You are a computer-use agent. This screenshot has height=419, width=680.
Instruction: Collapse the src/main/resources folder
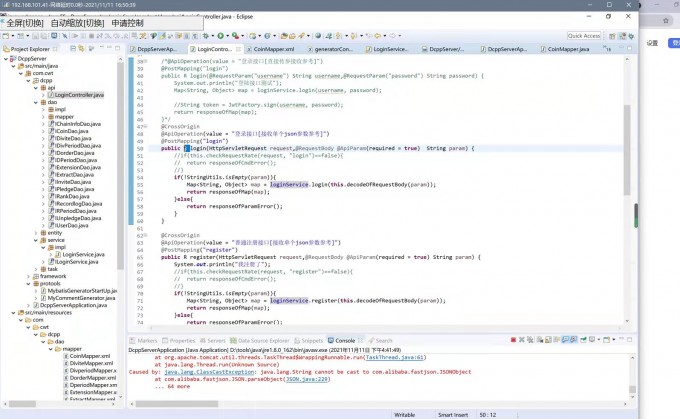[x=13, y=312]
